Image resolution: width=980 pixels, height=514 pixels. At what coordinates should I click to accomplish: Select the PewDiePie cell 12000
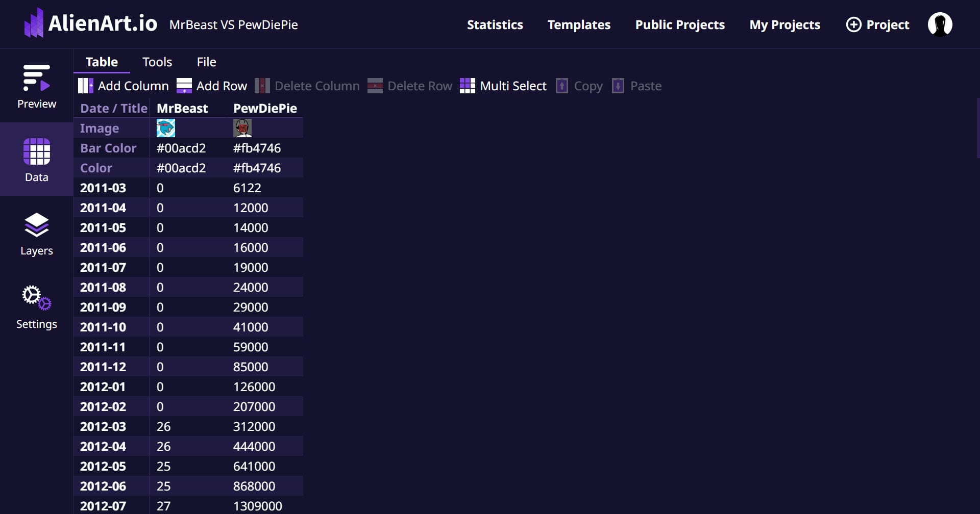pos(264,208)
